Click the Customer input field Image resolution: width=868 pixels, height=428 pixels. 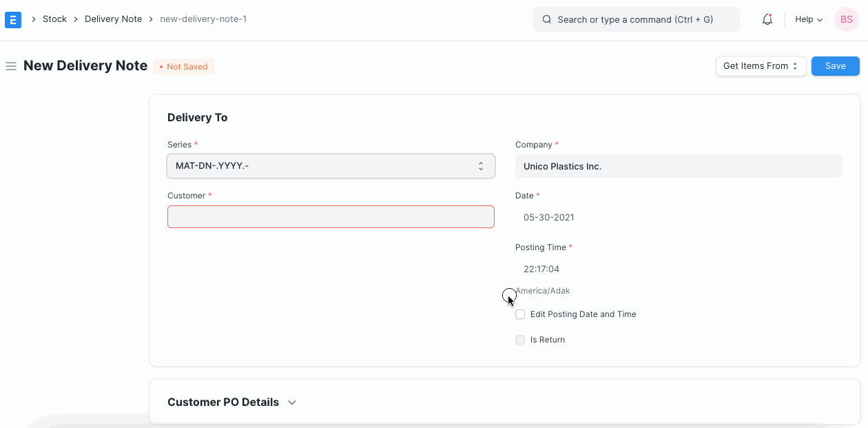[331, 217]
